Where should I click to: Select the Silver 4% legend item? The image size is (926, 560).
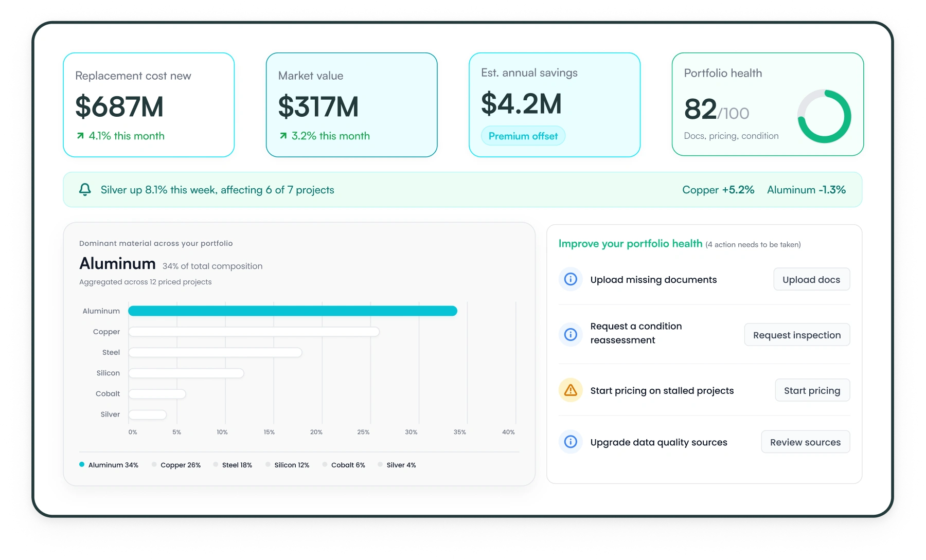(x=397, y=465)
